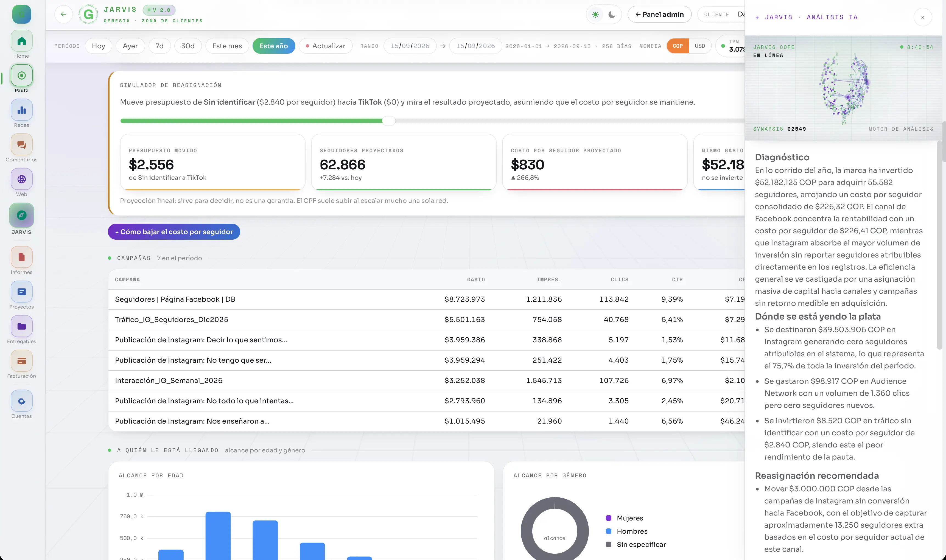Select campaign Publicación de Instagram: No todo lo que intentas

[x=427, y=401]
